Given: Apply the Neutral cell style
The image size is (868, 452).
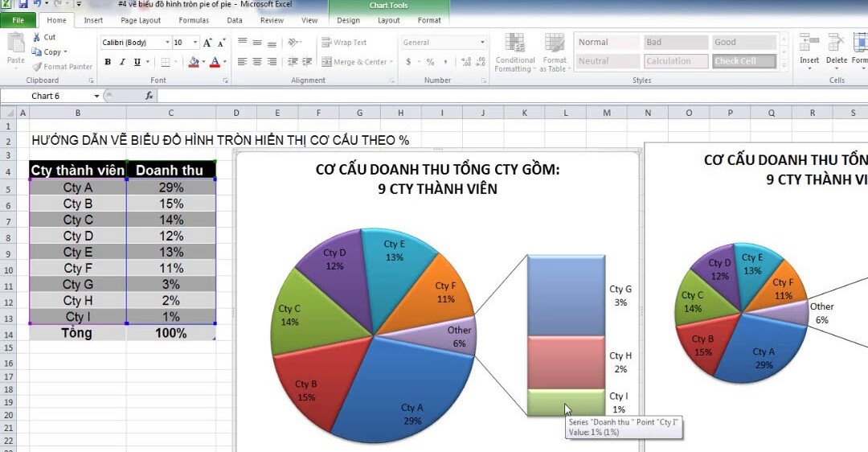Looking at the screenshot, I should pyautogui.click(x=608, y=61).
